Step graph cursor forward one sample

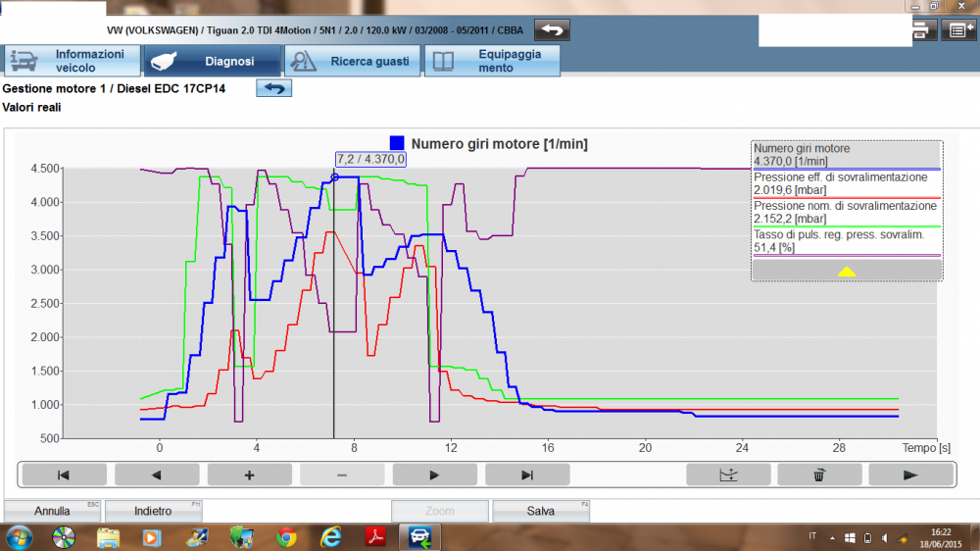pyautogui.click(x=434, y=475)
